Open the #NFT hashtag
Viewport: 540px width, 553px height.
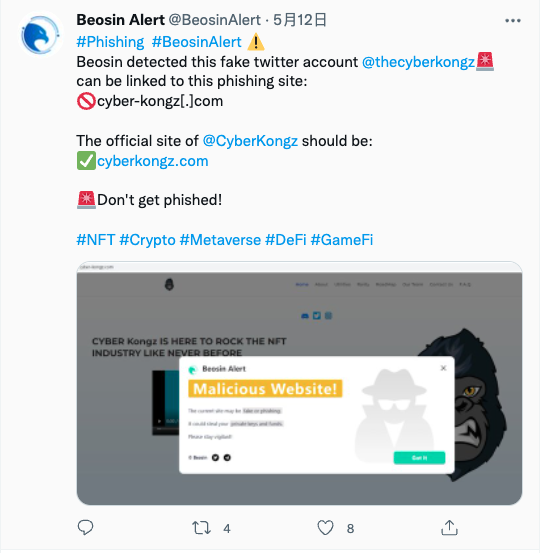pyautogui.click(x=96, y=240)
